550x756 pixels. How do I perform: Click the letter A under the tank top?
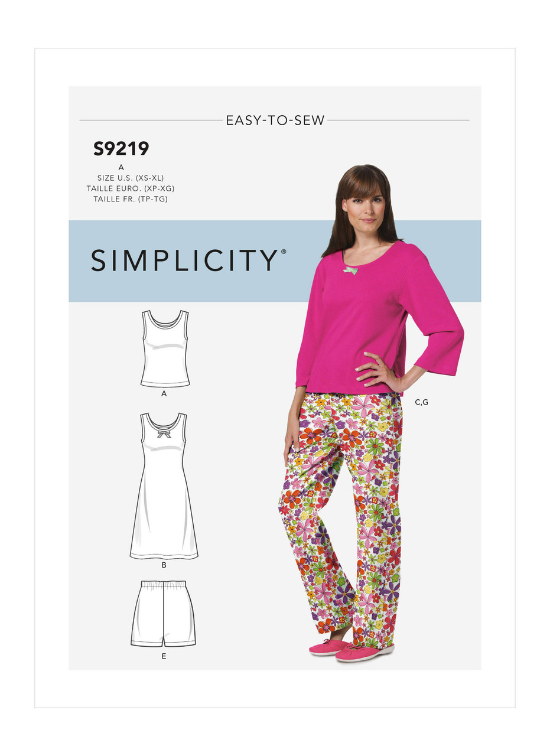[164, 393]
